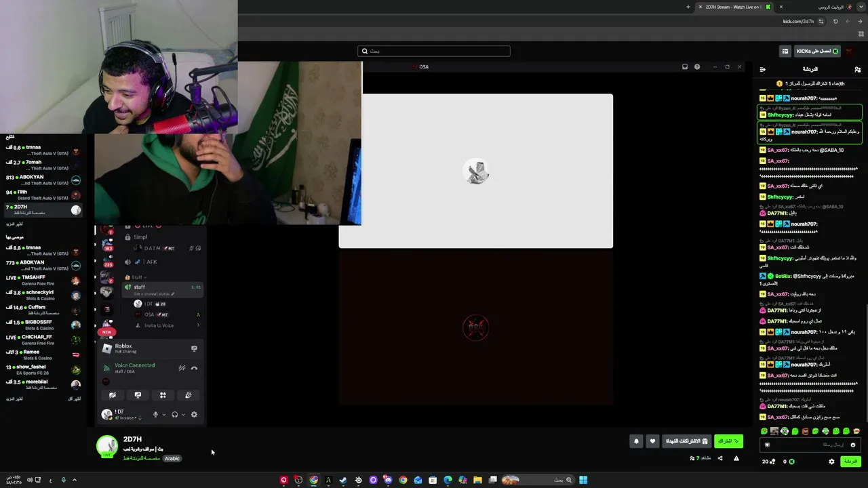Click the get KICKs button
Viewport: 868px width, 488px height.
tap(817, 51)
